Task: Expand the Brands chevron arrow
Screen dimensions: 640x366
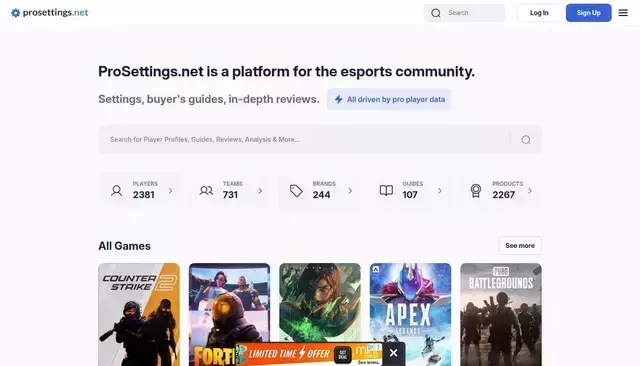Action: (x=350, y=191)
